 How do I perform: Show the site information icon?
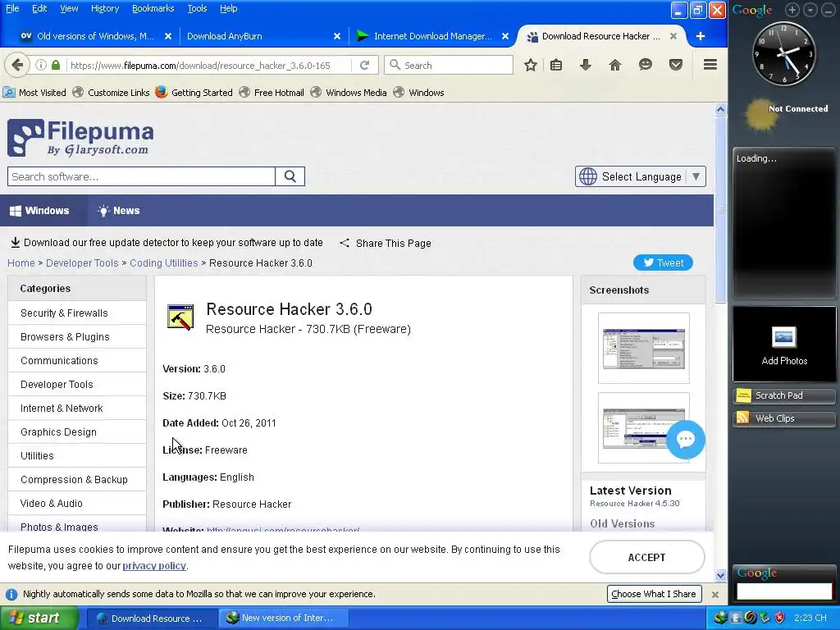41,66
